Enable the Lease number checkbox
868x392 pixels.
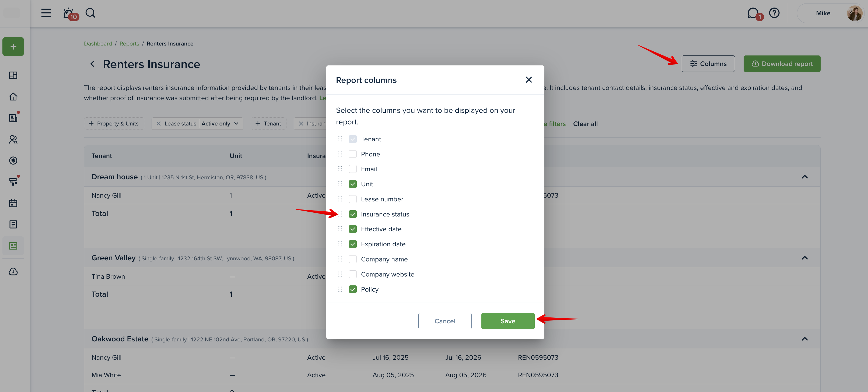(352, 199)
